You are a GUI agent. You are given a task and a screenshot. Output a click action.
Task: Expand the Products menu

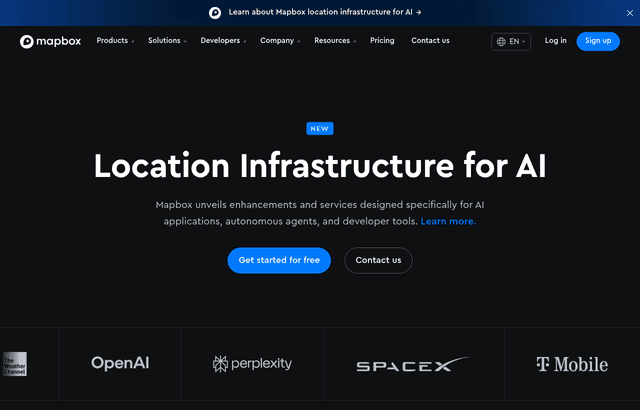click(x=115, y=41)
